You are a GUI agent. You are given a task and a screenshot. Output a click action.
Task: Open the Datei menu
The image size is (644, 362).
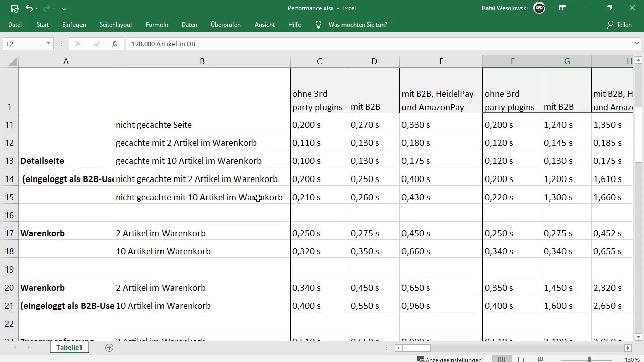pyautogui.click(x=15, y=25)
